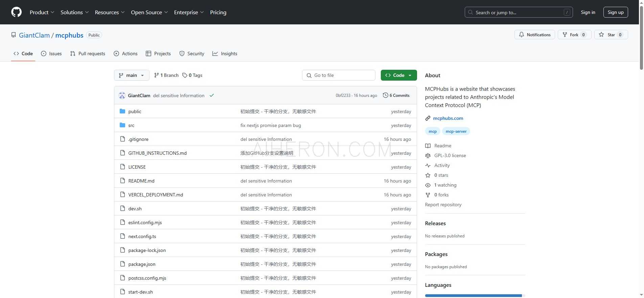Click the LICENSE file icon

click(x=122, y=167)
